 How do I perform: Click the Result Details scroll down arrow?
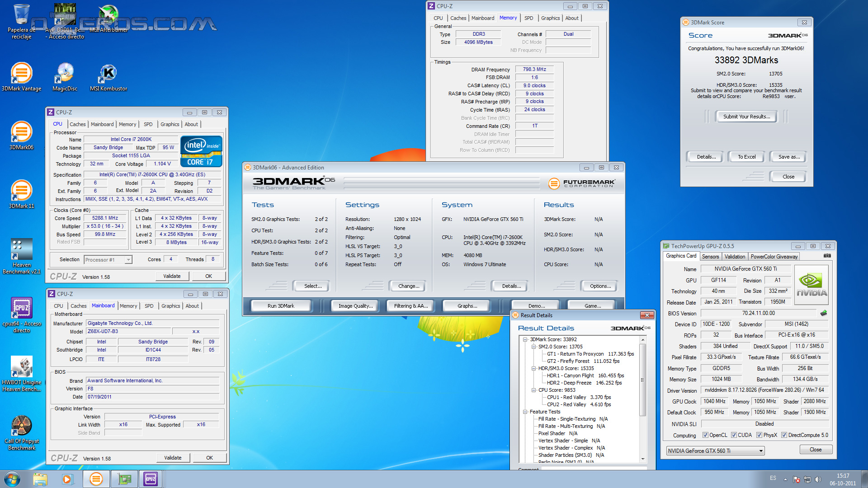642,459
